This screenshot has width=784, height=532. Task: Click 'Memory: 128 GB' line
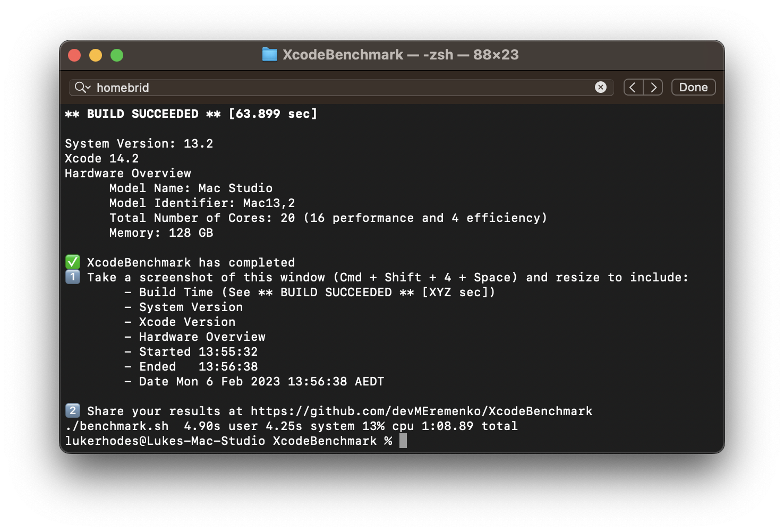point(161,233)
